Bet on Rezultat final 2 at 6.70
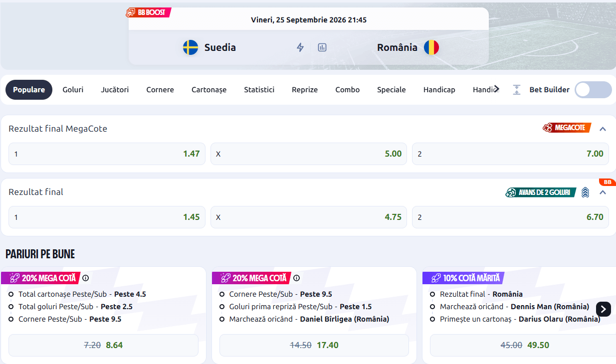This screenshot has height=364, width=616. (x=510, y=217)
